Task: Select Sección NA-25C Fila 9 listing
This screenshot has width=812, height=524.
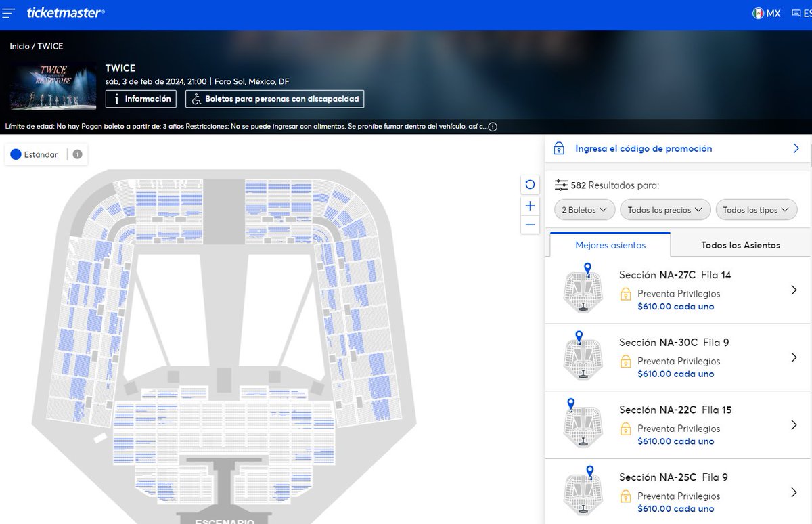Action: pyautogui.click(x=677, y=492)
